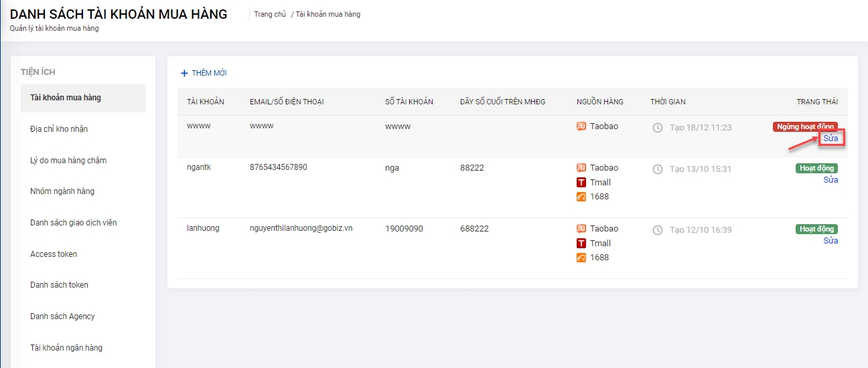Click the Taobao icon in the wwww row
The height and width of the screenshot is (368, 868).
(581, 126)
